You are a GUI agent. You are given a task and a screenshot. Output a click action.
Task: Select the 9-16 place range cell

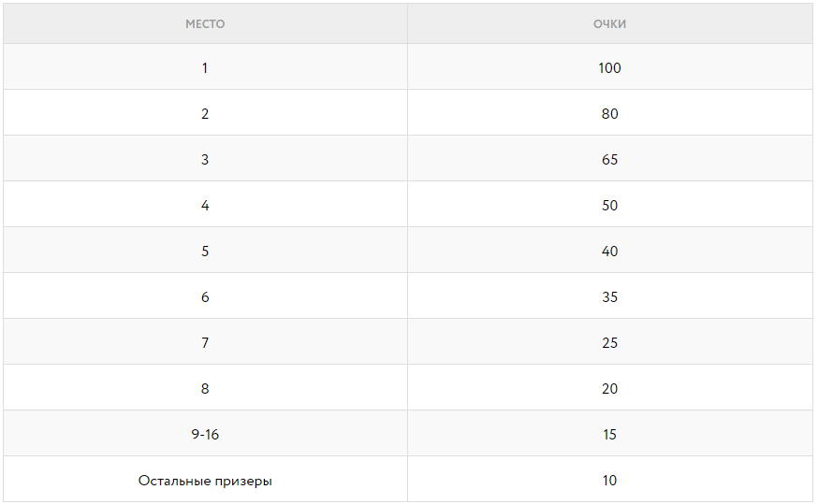tap(205, 435)
